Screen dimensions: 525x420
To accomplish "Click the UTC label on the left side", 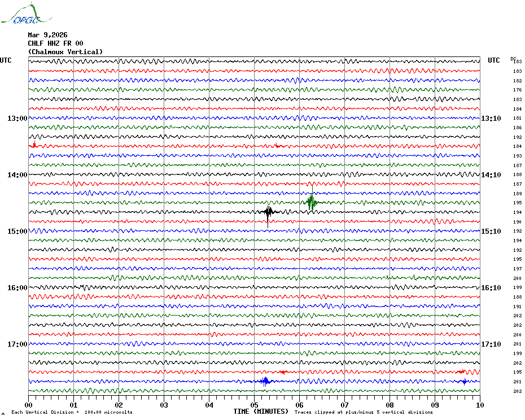I will pos(6,60).
